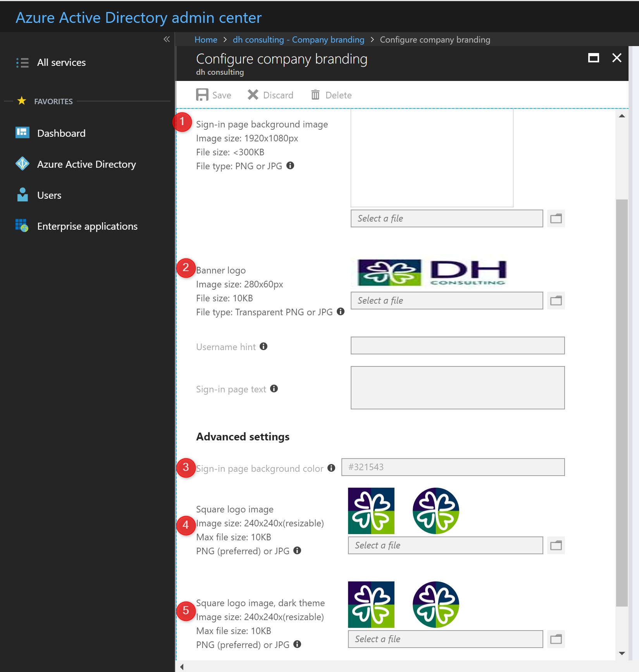
Task: Click the square logo image square preview
Action: tap(371, 511)
